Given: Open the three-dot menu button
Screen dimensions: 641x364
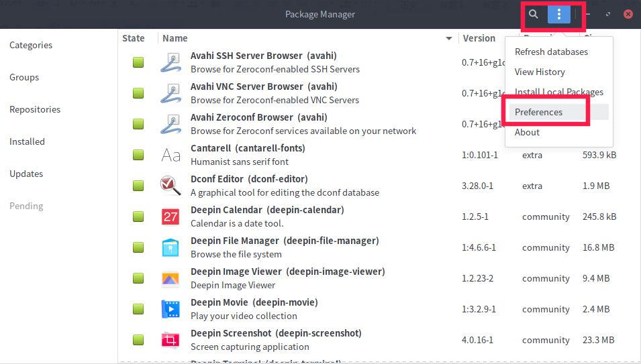Looking at the screenshot, I should [558, 14].
